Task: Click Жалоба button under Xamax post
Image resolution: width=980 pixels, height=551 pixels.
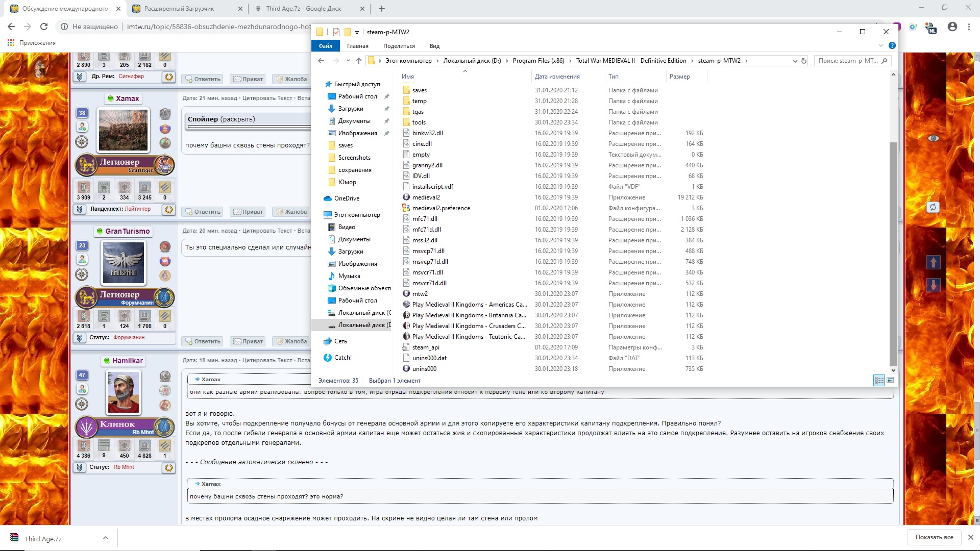Action: (291, 212)
